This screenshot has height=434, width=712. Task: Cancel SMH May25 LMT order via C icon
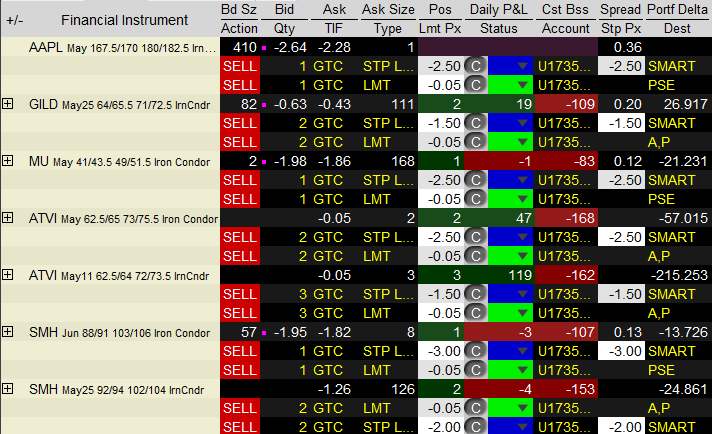coord(476,408)
